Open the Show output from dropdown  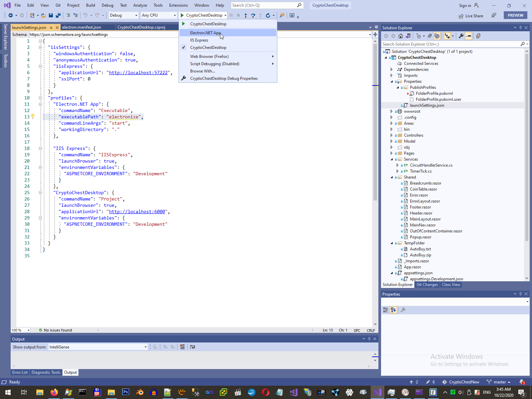click(x=98, y=347)
